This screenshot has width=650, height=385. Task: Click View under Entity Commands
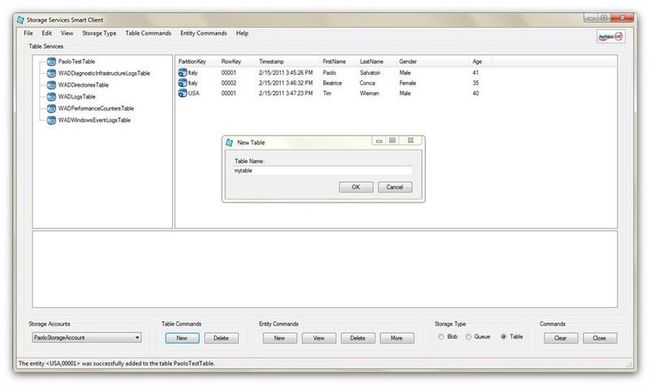pos(319,338)
